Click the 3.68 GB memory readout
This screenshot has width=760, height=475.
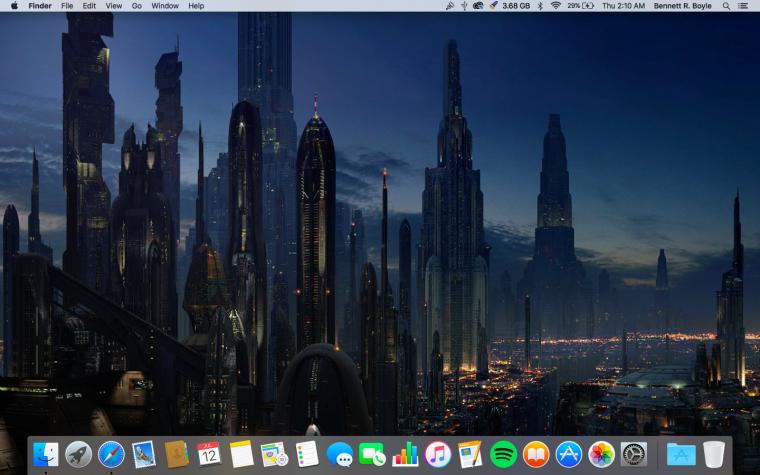tap(516, 6)
